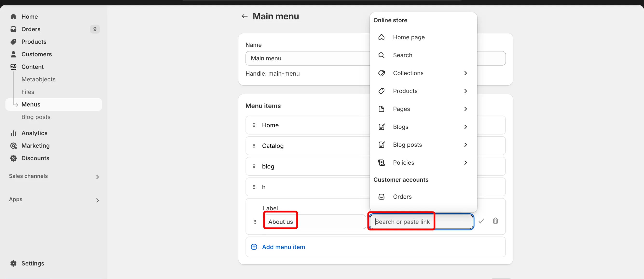Click the Home house icon in sidebar

click(x=13, y=16)
